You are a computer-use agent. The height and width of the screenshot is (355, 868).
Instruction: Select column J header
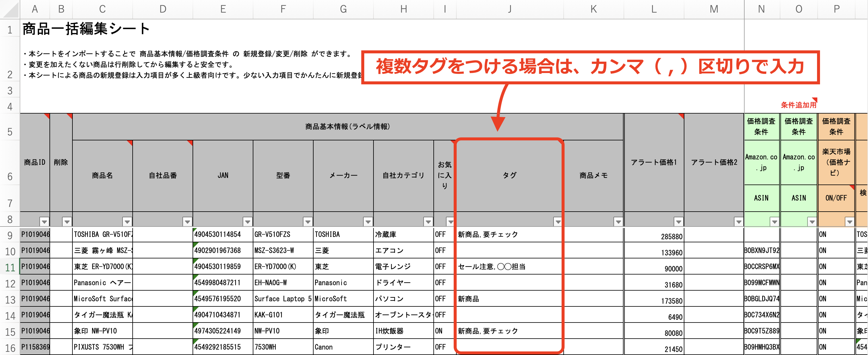[509, 9]
